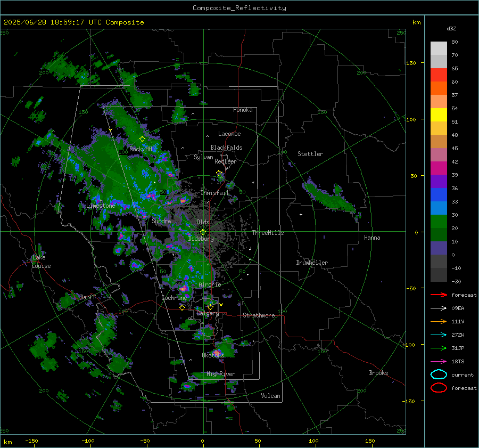This screenshot has width=479, height=448.
Task: Pick the bright yellow 51-54 dBZ swatch
Action: point(439,115)
